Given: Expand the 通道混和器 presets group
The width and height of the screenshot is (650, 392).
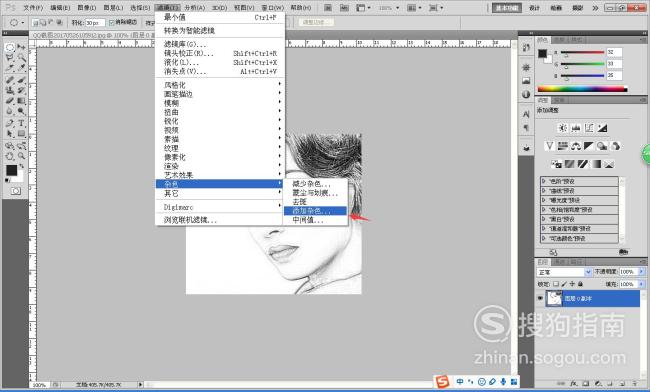Looking at the screenshot, I should pyautogui.click(x=544, y=229).
